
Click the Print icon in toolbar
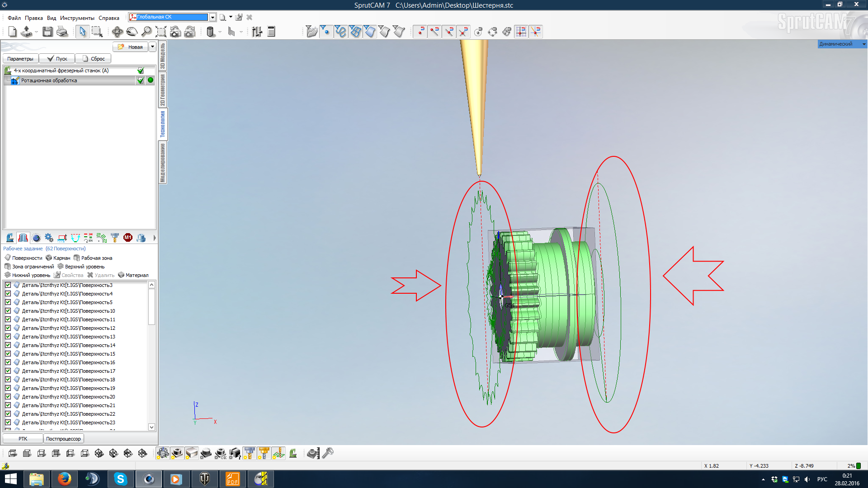(x=62, y=32)
